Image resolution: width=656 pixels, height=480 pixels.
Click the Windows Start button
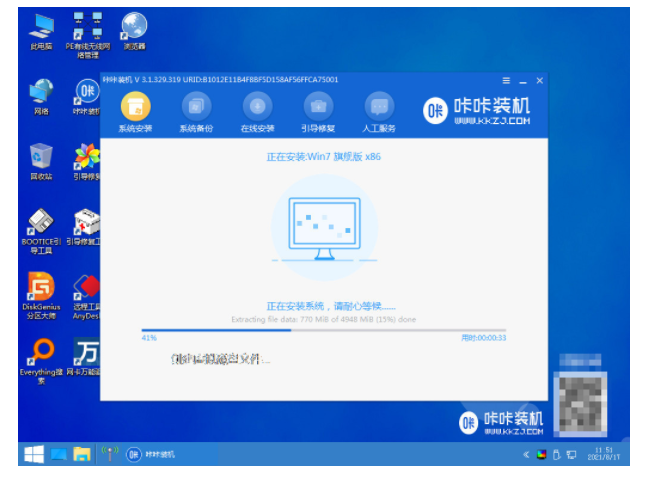(x=33, y=455)
